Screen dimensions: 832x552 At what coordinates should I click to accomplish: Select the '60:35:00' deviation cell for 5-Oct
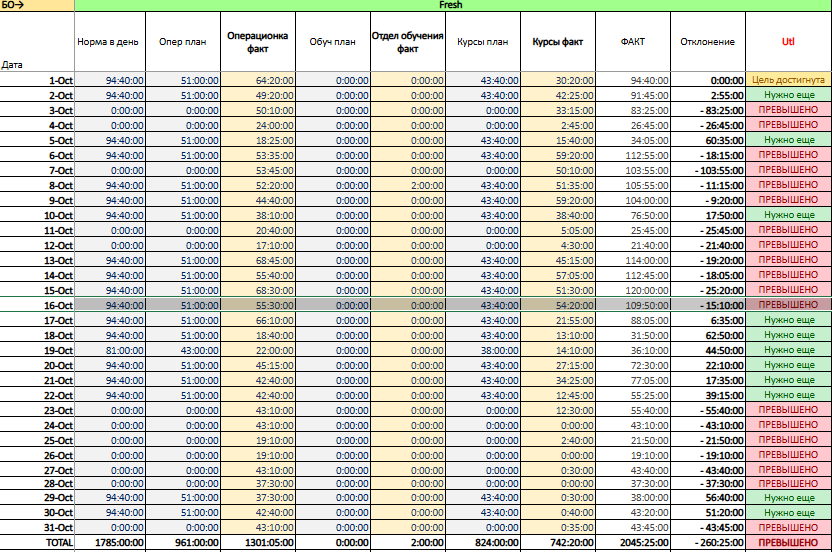[x=708, y=140]
